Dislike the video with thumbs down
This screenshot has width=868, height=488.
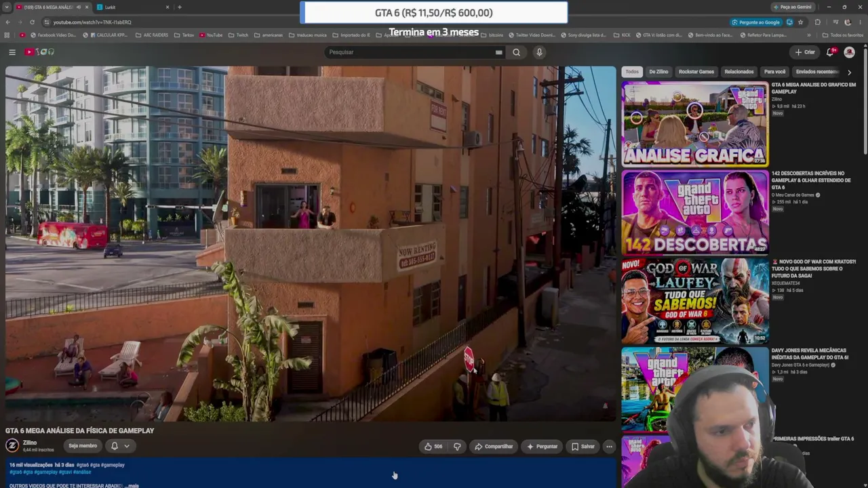click(457, 447)
